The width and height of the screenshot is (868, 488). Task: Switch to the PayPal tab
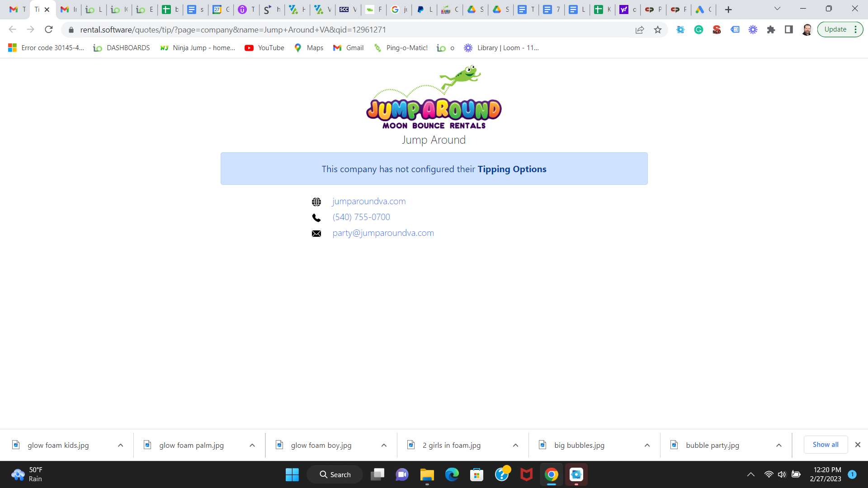coord(425,9)
